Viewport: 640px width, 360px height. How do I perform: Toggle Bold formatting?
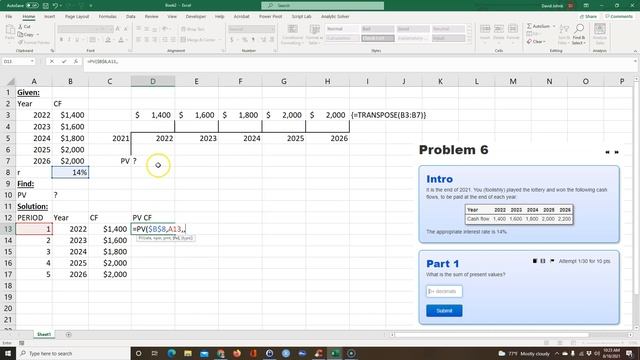coord(61,40)
